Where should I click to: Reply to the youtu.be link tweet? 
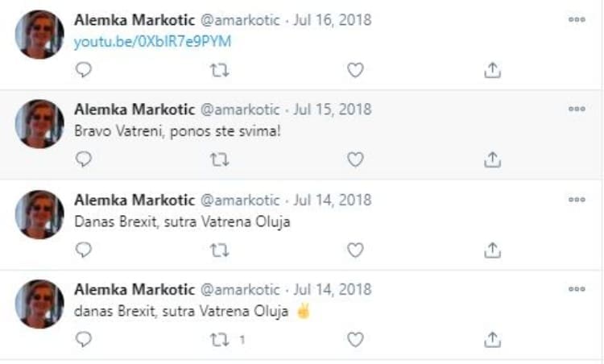(x=84, y=70)
